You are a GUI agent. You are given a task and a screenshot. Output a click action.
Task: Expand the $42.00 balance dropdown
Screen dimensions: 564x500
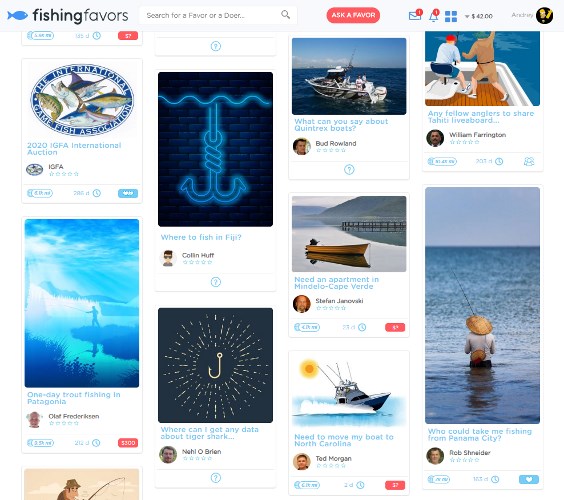click(x=478, y=16)
